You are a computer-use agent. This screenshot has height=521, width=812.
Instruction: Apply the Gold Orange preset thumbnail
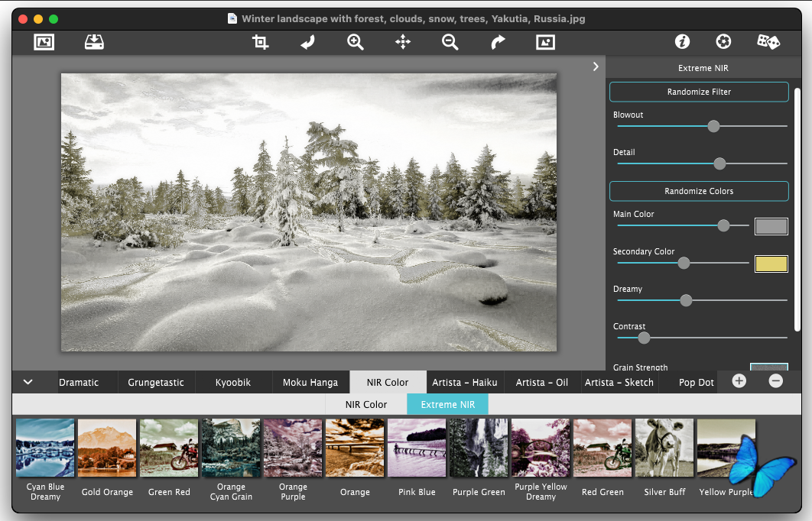107,448
